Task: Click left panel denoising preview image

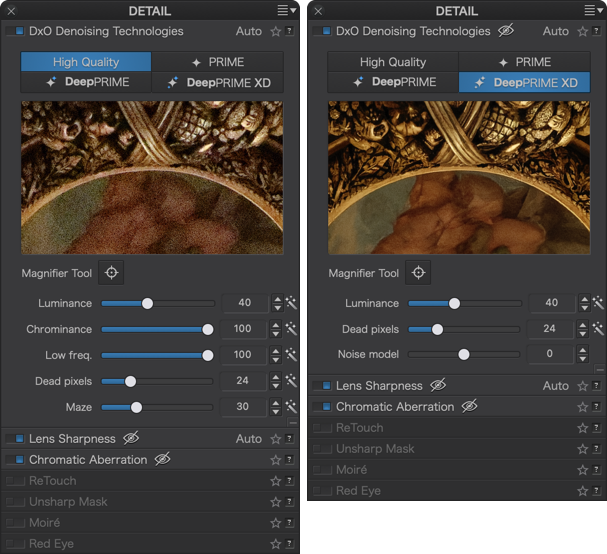Action: [x=152, y=178]
